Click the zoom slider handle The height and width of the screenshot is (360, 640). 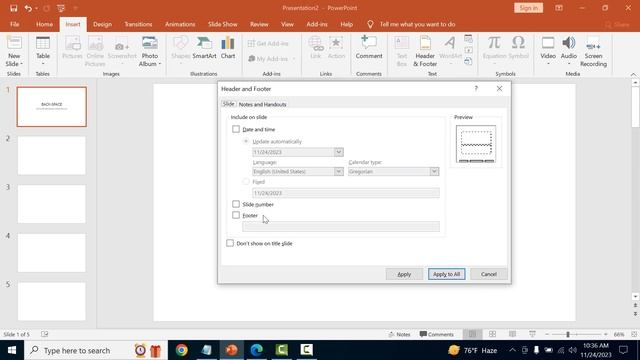[x=567, y=334]
